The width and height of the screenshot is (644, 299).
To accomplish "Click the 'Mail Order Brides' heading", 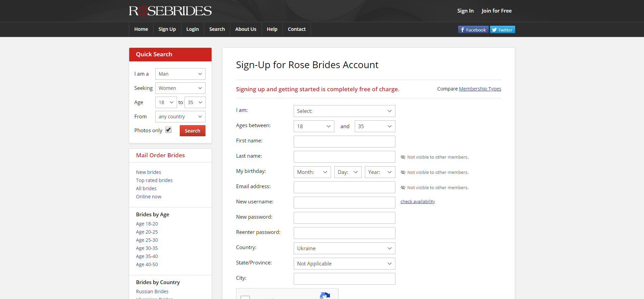I will [160, 155].
